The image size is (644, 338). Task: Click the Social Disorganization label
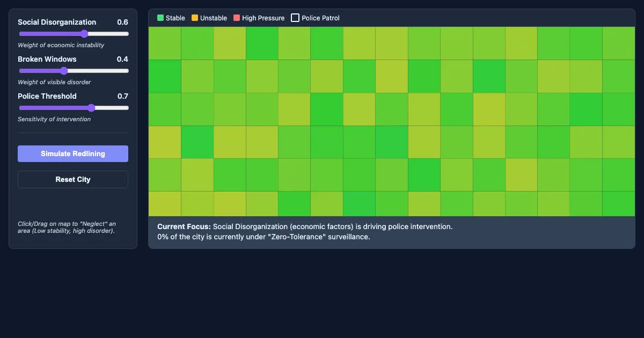pyautogui.click(x=57, y=22)
